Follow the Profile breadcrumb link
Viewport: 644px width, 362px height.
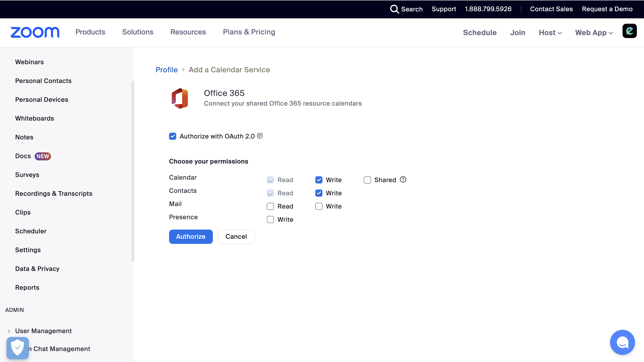167,70
